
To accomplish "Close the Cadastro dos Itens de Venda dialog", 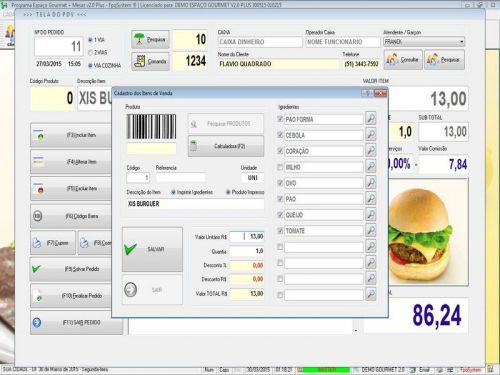I will pos(380,93).
